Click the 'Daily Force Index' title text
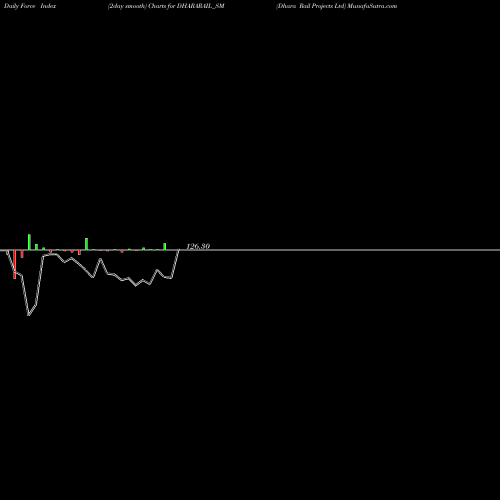This screenshot has height=500, width=500. point(30,6)
